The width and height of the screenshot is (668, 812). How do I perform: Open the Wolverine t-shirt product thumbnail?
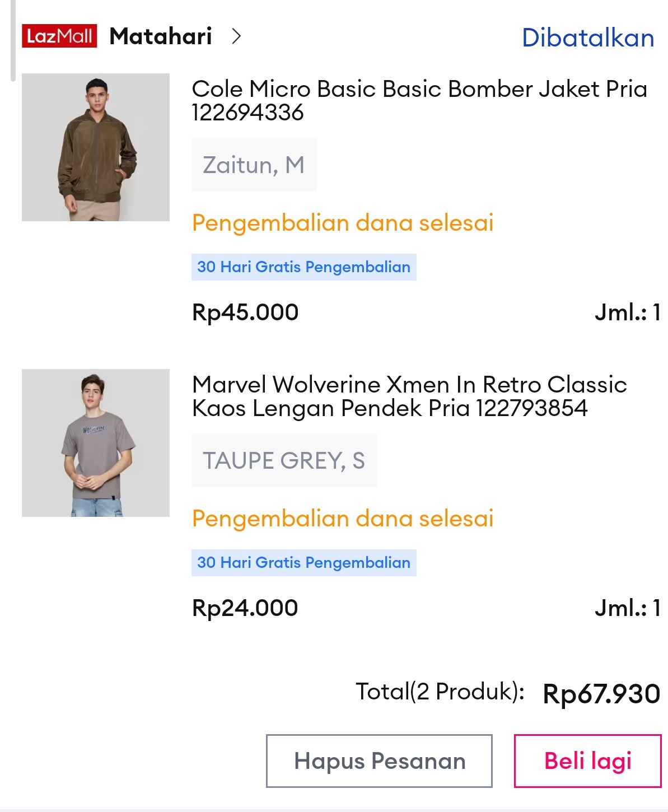[x=96, y=443]
